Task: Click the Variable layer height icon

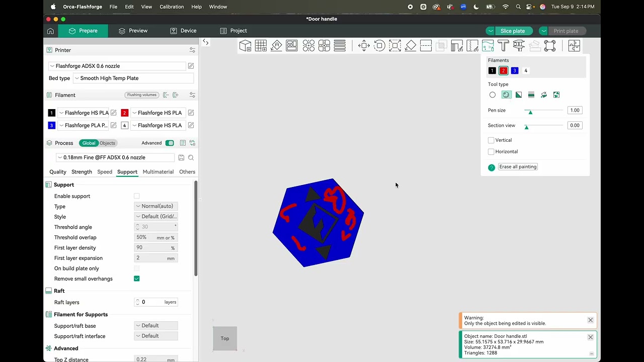Action: click(x=340, y=46)
